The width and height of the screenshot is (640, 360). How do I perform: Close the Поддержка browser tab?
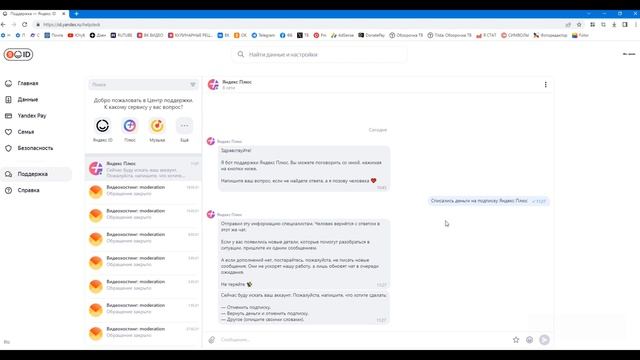coord(64,13)
